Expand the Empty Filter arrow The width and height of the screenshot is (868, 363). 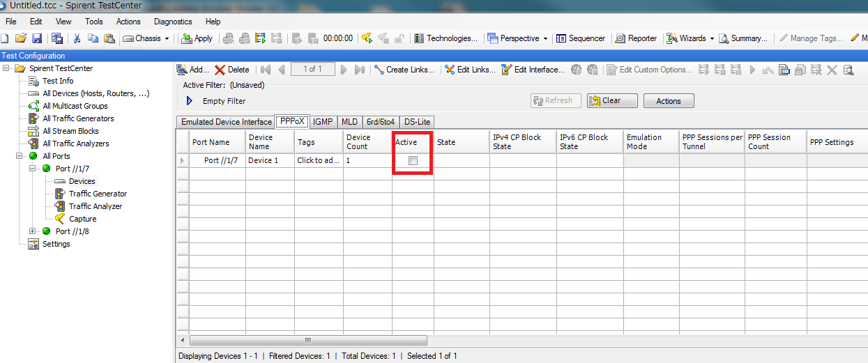(189, 101)
